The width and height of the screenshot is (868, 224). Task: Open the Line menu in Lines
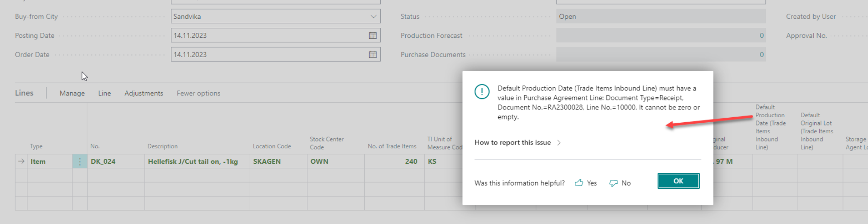tap(104, 94)
